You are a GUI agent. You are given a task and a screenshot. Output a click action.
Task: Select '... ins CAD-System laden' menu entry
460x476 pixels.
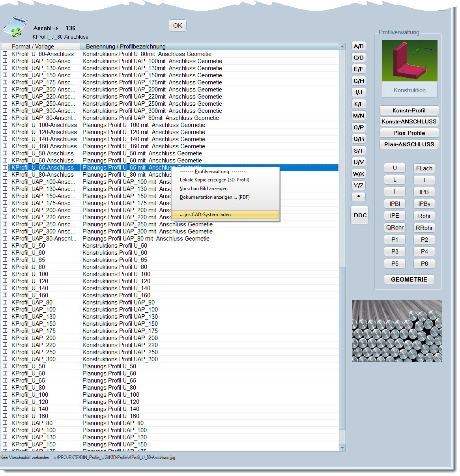(226, 215)
